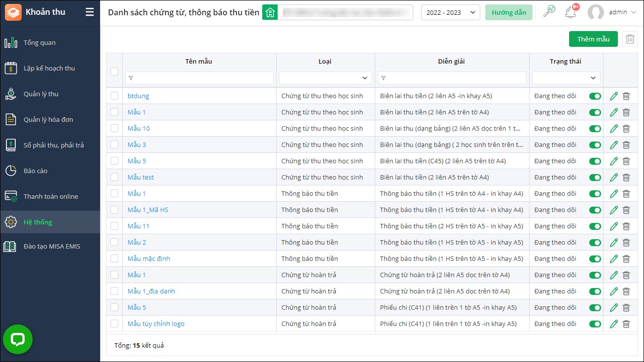
Task: Collapse the sidebar with the hamburger icon
Action: click(89, 12)
